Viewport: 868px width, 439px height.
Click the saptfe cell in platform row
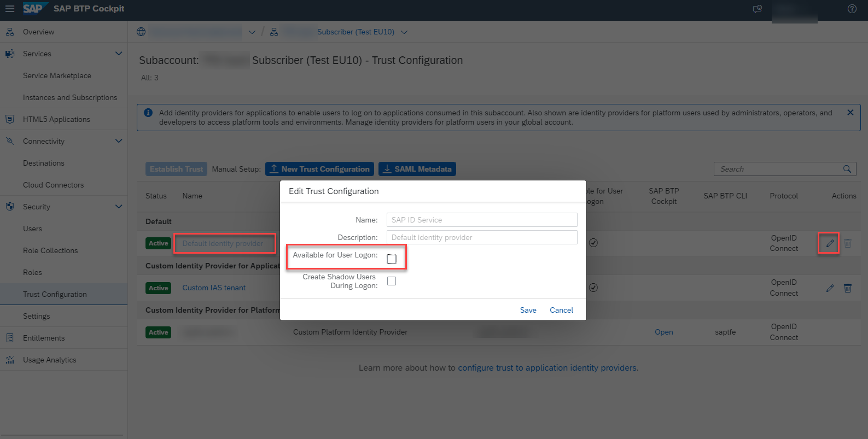click(x=725, y=332)
